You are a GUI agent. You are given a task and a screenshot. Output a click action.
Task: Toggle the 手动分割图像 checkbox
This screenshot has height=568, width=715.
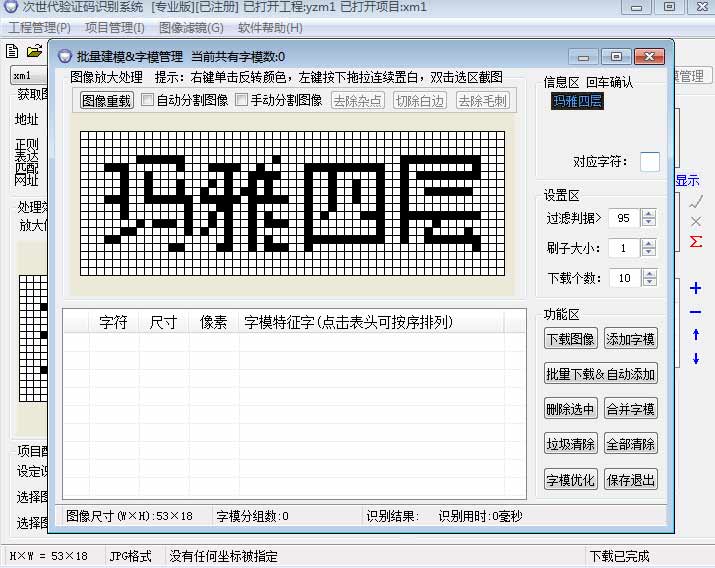pos(242,100)
